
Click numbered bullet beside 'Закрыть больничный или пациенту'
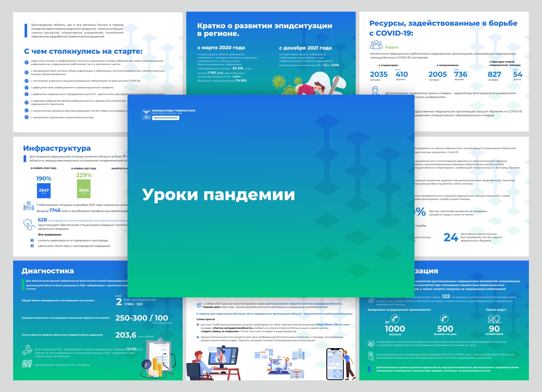coord(198,337)
